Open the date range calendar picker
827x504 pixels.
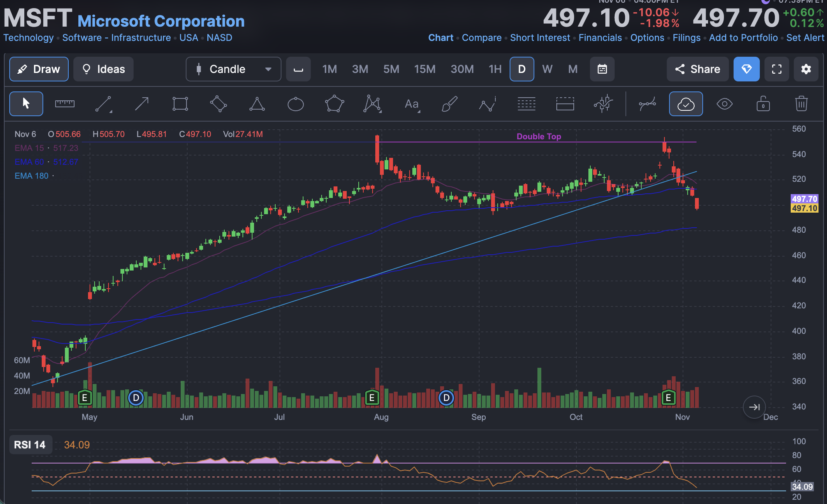(602, 69)
